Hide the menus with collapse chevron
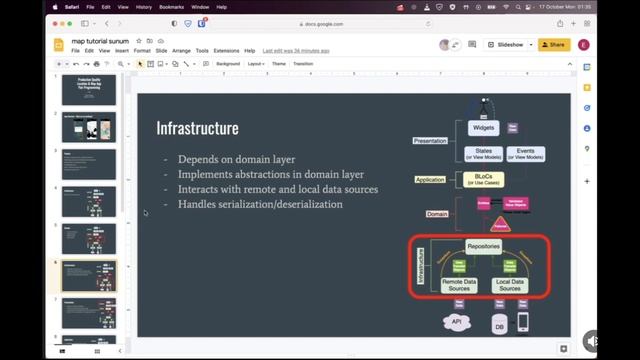Screen dimensions: 640x360 570,64
